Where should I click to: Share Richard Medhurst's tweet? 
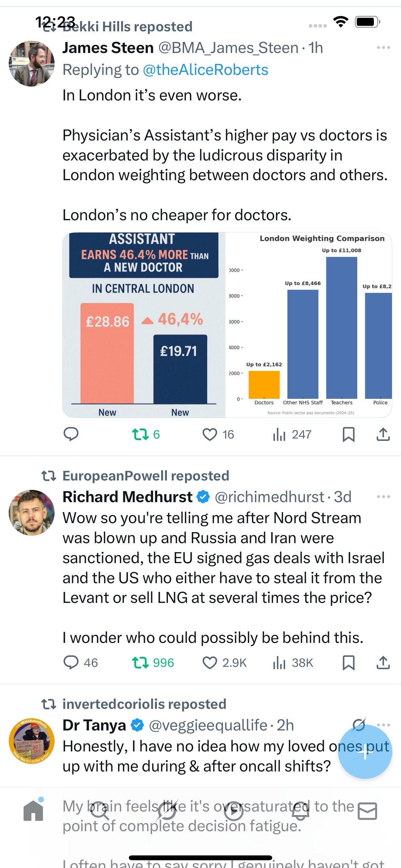pyautogui.click(x=383, y=662)
